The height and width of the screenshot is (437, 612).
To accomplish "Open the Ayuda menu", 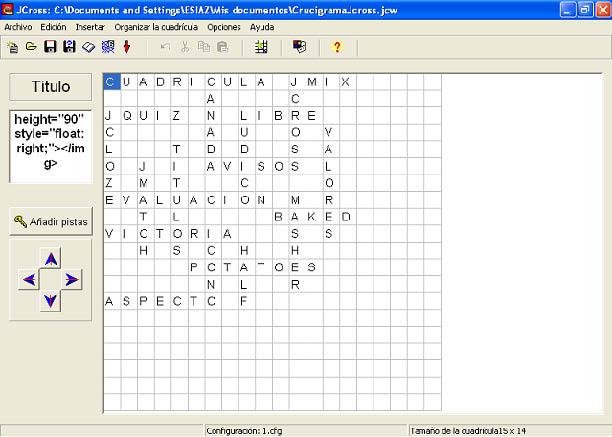I will coord(262,27).
